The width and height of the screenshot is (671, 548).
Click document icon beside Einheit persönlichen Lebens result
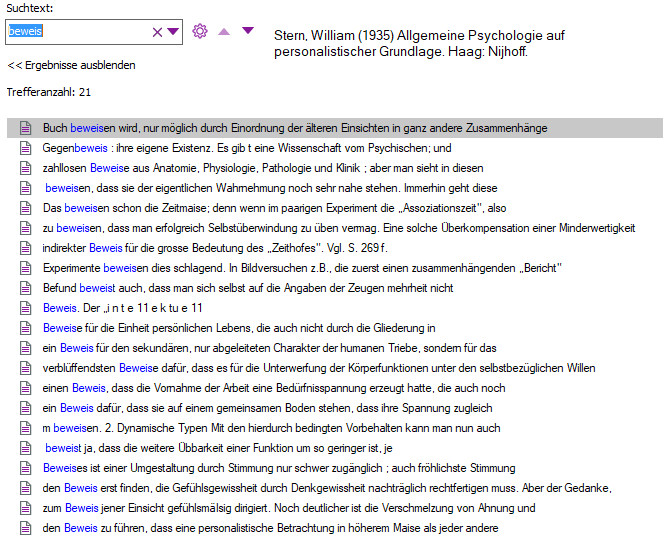(26, 328)
